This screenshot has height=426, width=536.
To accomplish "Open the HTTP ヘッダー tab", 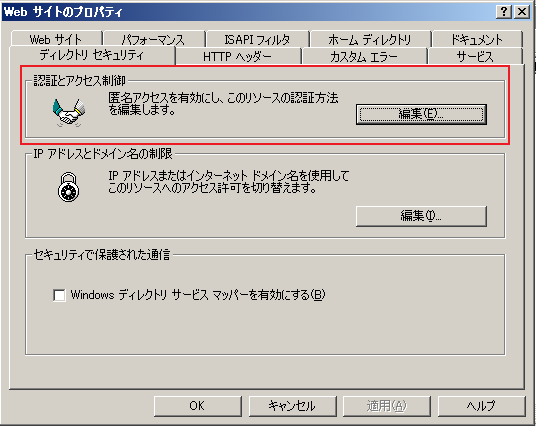I will pyautogui.click(x=238, y=56).
